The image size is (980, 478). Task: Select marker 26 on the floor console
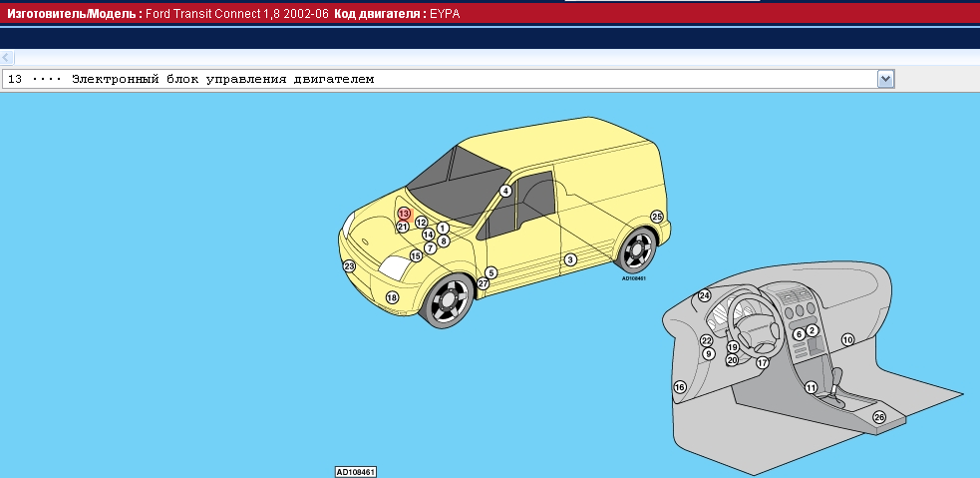click(879, 417)
